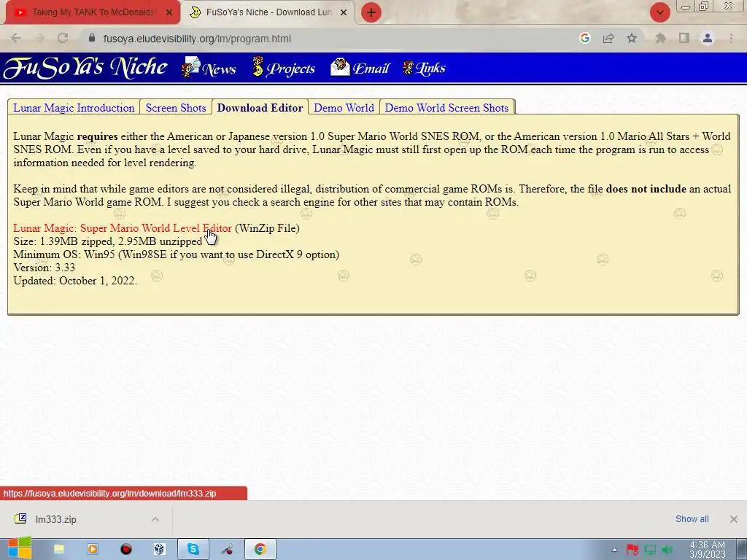This screenshot has height=560, width=747.
Task: Click the Google icon in address bar
Action: (x=585, y=38)
